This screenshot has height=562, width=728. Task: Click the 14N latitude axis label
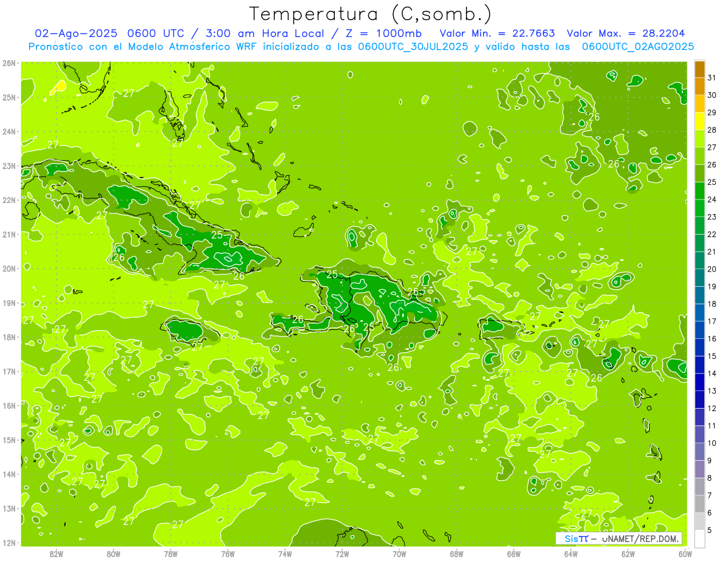[9, 474]
